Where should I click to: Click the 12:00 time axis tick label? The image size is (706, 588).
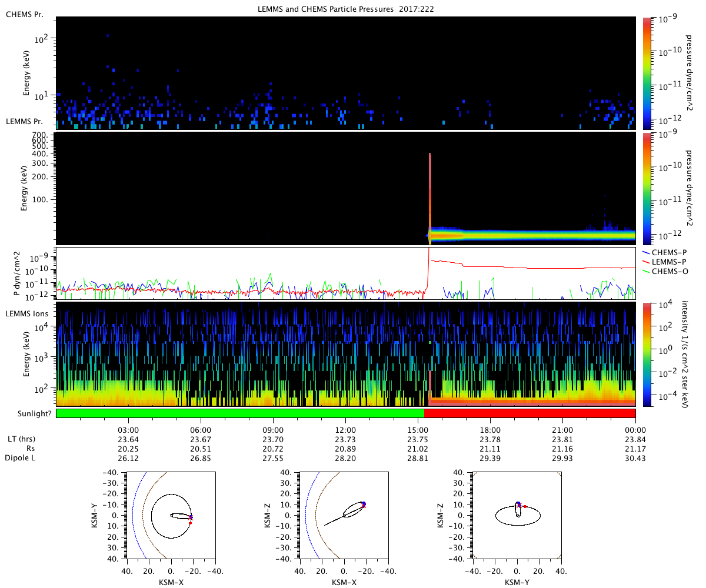[345, 430]
